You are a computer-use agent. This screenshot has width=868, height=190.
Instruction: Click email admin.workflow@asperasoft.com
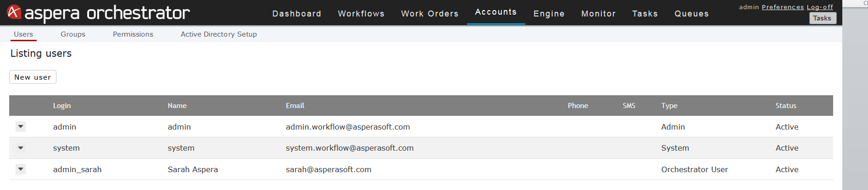pyautogui.click(x=348, y=127)
